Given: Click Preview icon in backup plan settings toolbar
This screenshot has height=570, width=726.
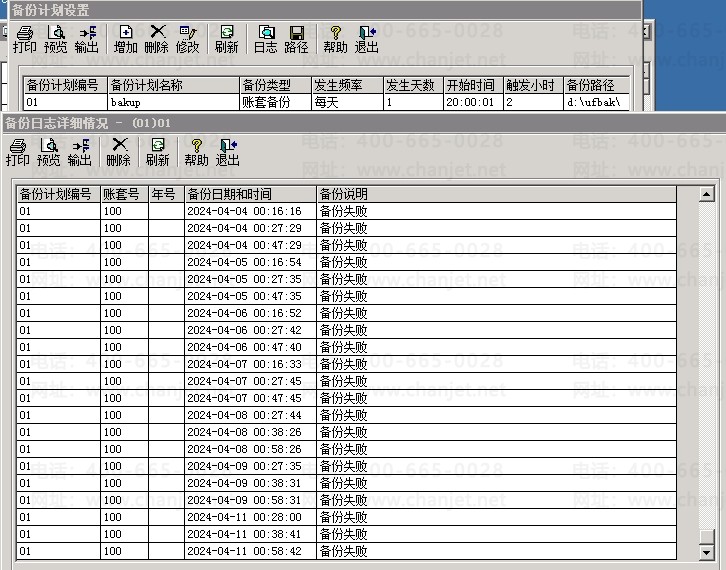Looking at the screenshot, I should (56, 39).
